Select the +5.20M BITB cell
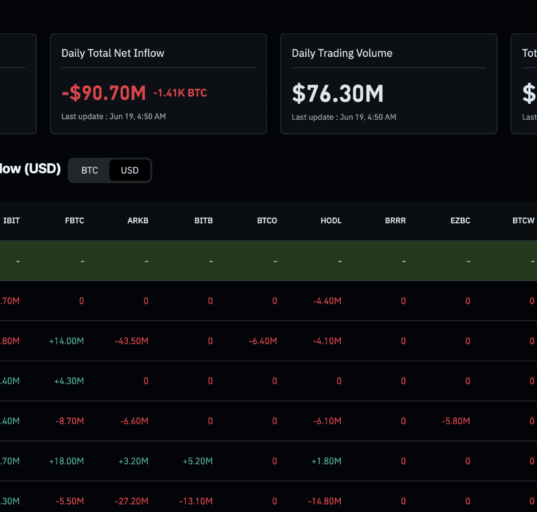The image size is (537, 512). [198, 461]
